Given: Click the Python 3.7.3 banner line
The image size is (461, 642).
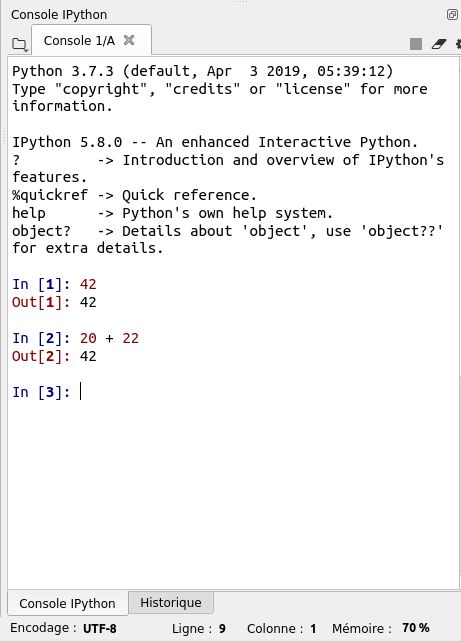Looking at the screenshot, I should 203,71.
